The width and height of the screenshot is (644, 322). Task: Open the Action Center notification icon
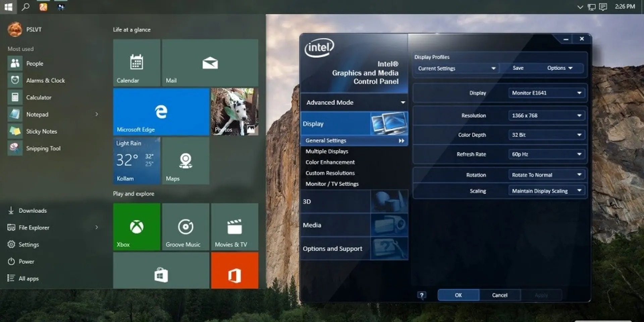pyautogui.click(x=603, y=7)
